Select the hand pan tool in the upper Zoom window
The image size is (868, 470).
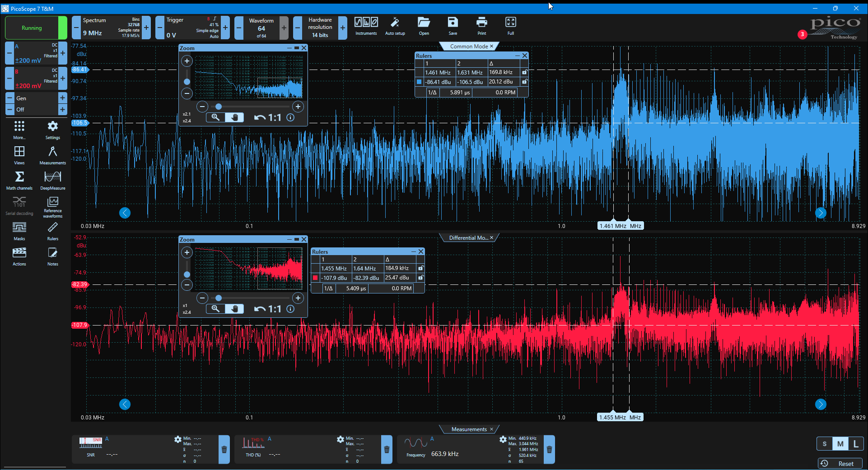pos(234,117)
